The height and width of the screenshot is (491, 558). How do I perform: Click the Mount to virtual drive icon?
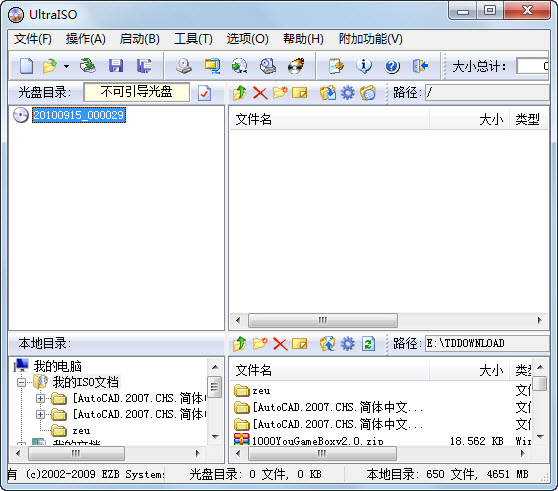[x=268, y=66]
